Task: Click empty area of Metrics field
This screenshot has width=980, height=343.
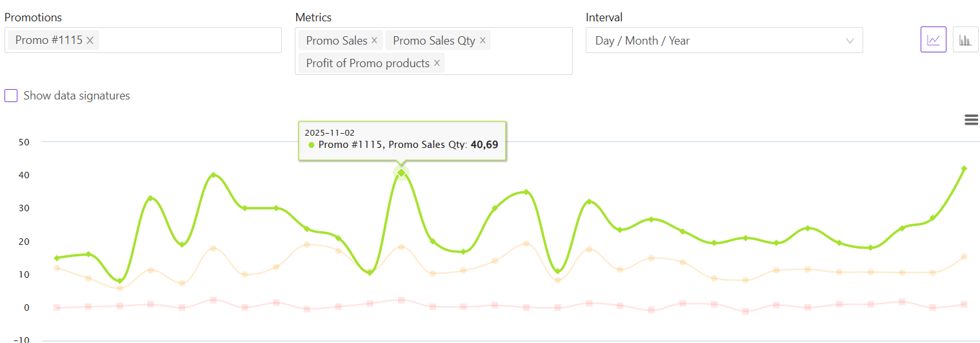Action: 510,63
